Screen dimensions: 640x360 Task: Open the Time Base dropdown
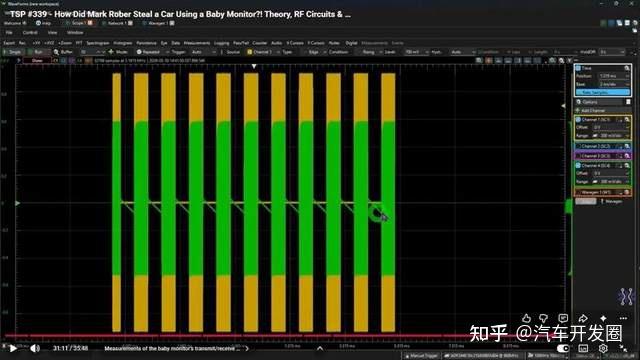[614, 84]
